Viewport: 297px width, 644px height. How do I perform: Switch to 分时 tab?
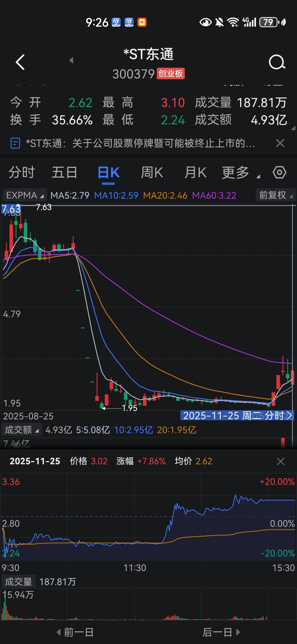[x=21, y=173]
